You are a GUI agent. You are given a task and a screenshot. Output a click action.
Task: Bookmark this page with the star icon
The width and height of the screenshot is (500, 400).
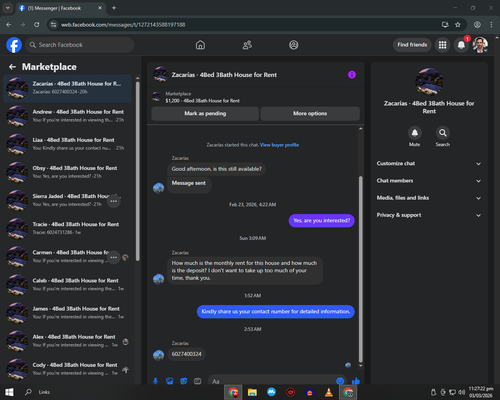click(458, 25)
